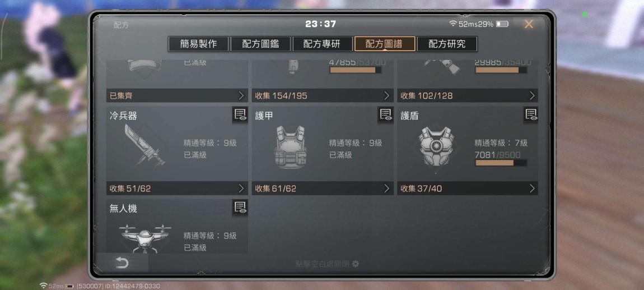Image resolution: width=644 pixels, height=290 pixels.
Task: Open the 收集 154/195 collection row
Action: click(x=323, y=95)
